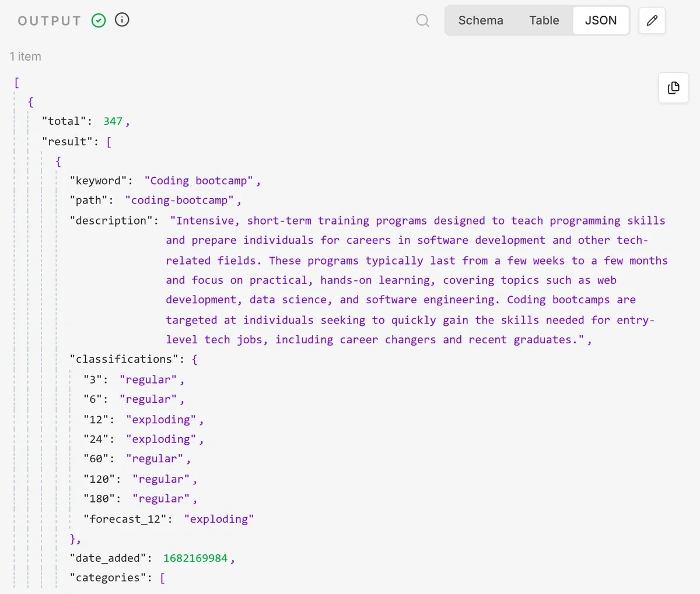
Task: Click the "description" key
Action: point(111,221)
